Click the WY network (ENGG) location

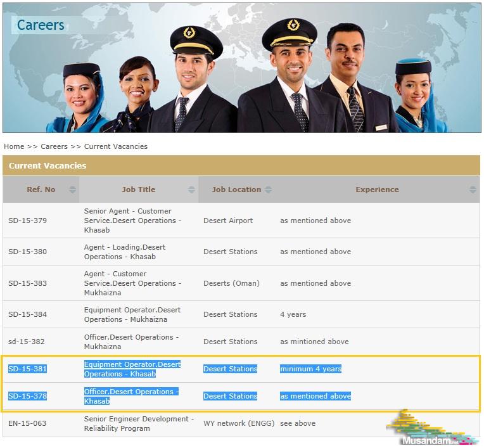[x=239, y=424]
